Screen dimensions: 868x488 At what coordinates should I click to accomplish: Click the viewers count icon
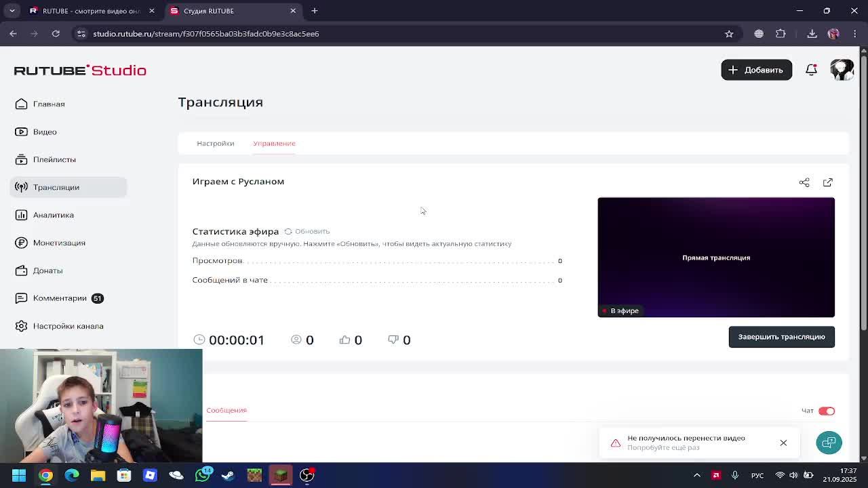(296, 340)
